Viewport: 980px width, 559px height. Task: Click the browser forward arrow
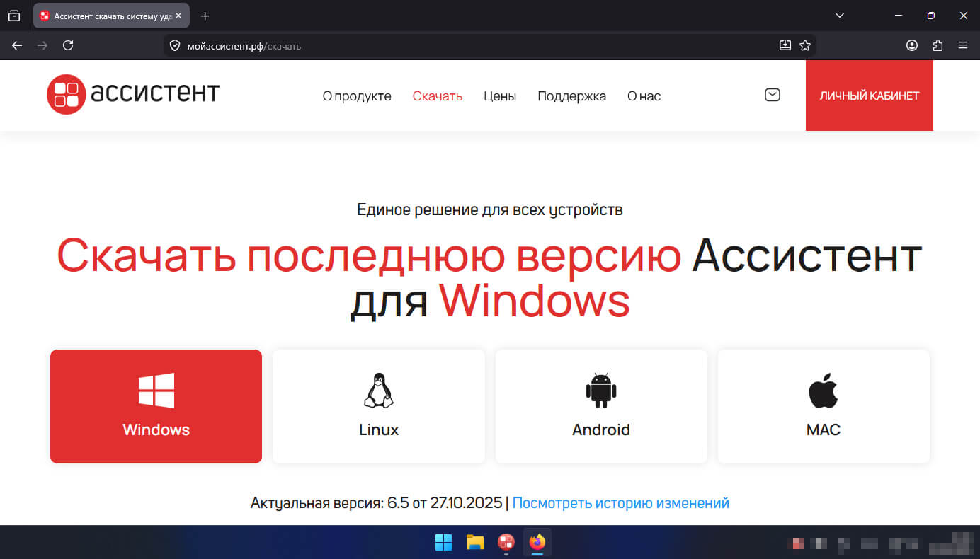42,45
